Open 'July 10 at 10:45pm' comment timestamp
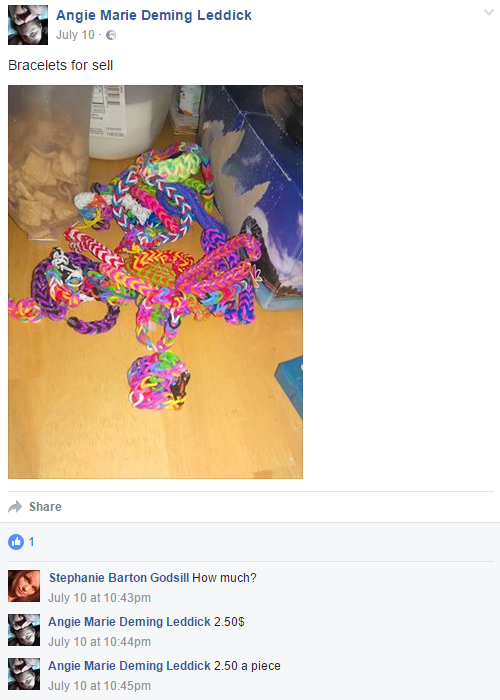The image size is (500, 700). pos(100,686)
